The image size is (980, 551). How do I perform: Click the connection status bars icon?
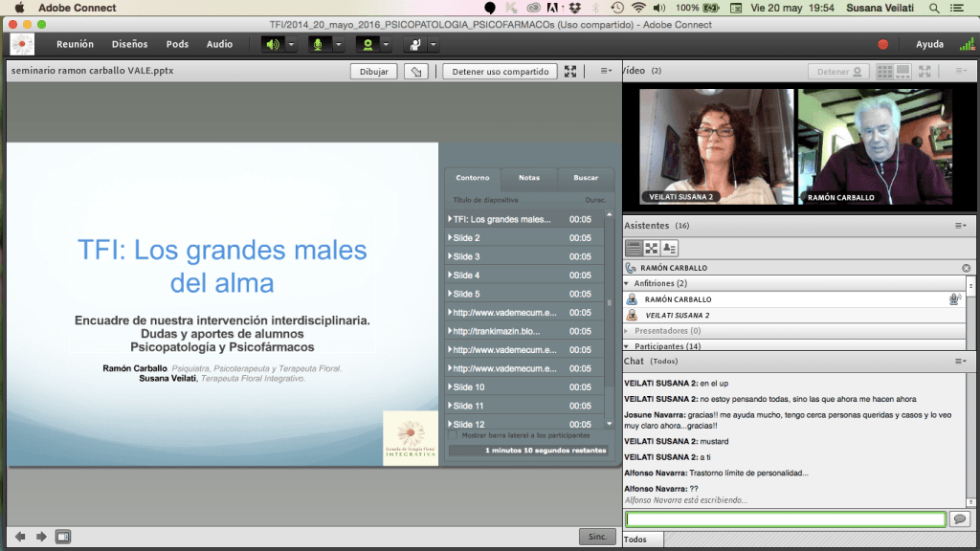tap(967, 44)
